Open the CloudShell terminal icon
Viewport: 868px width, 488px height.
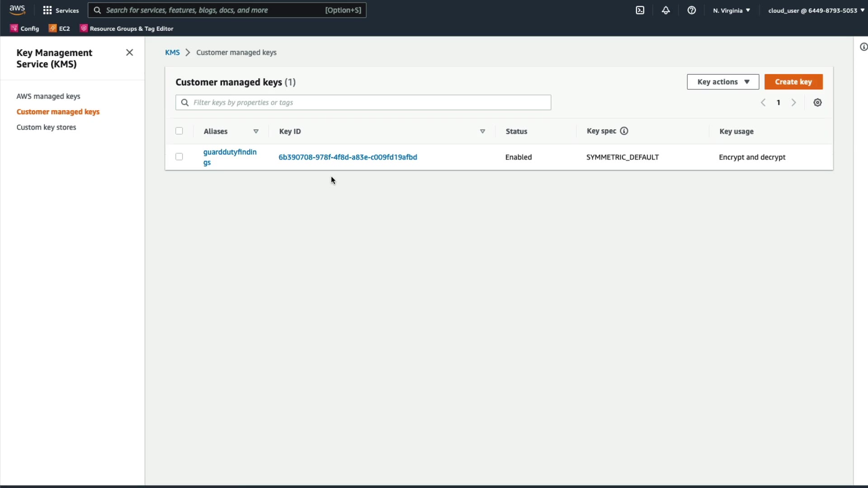click(640, 10)
